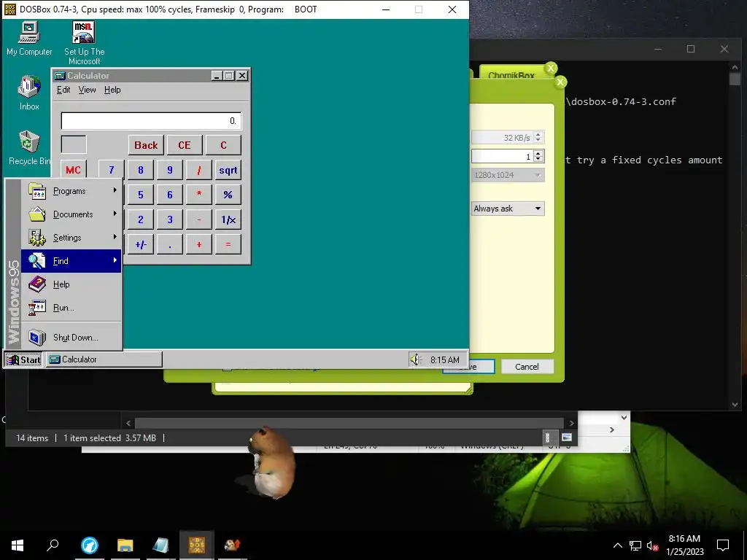Open File Explorer from the taskbar
Viewport: 747px width, 560px height.
(x=125, y=545)
